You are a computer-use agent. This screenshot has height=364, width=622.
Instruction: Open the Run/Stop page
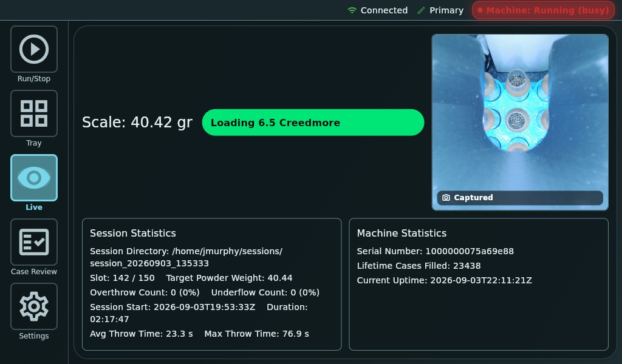pos(34,49)
